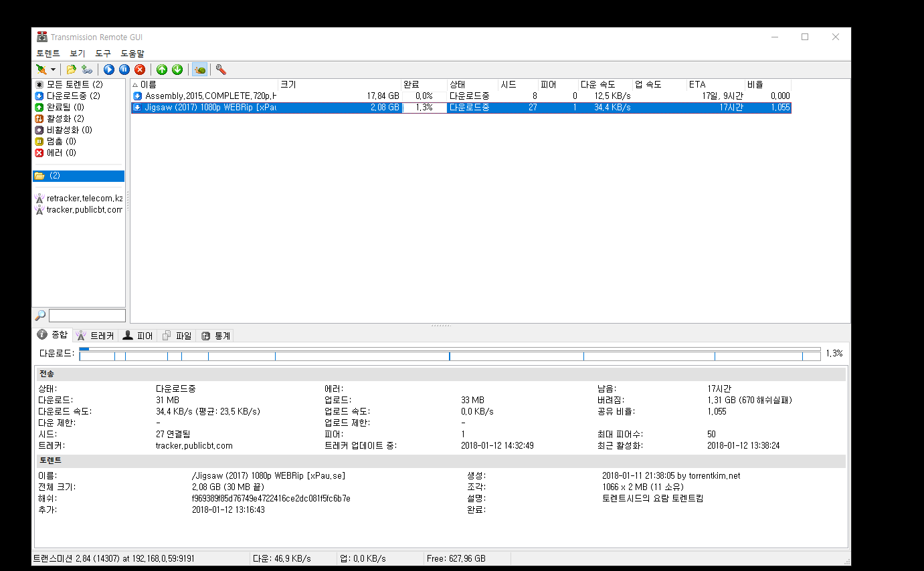The height and width of the screenshot is (571, 924).
Task: Move the torrent down in the queue with the green down arrow
Action: 177,70
